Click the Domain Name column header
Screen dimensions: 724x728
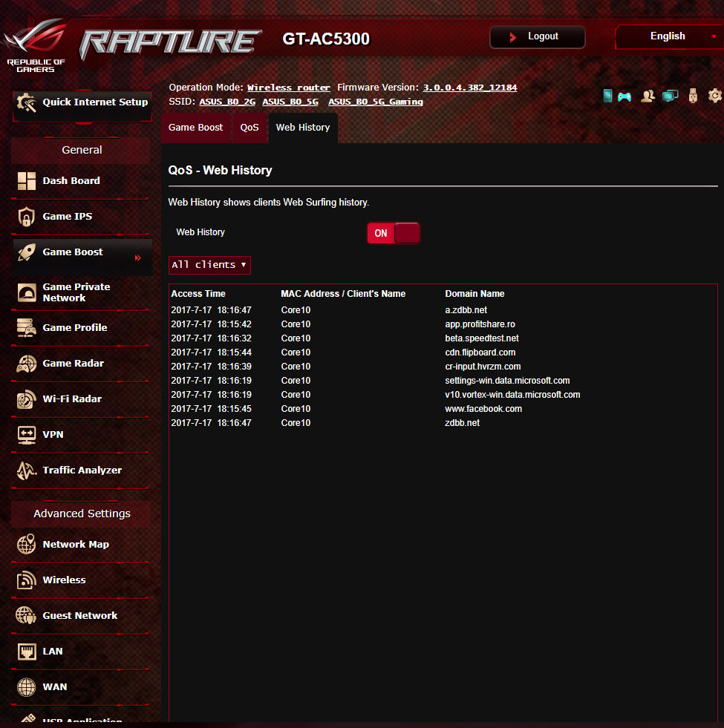(x=474, y=294)
